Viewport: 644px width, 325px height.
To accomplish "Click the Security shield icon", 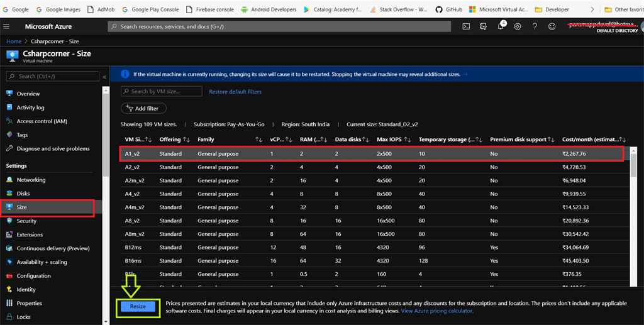I will pos(9,221).
